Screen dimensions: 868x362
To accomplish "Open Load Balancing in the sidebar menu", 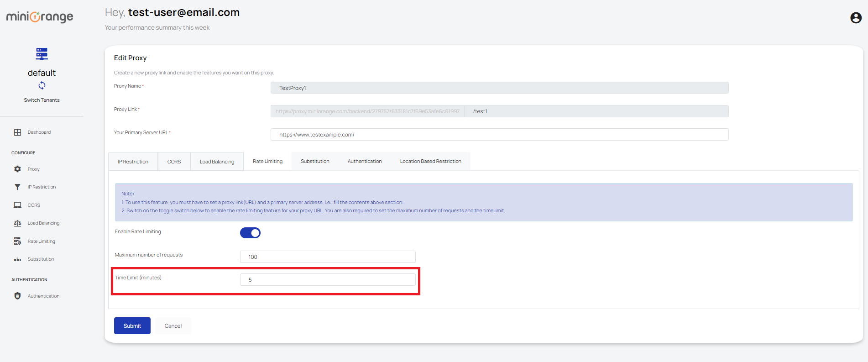I will pos(43,223).
